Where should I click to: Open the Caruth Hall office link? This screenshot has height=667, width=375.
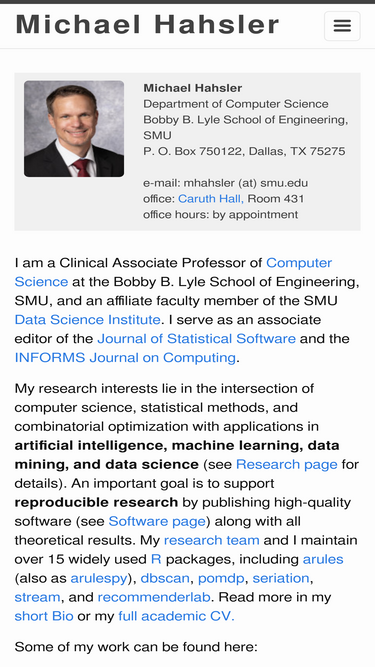(x=211, y=199)
